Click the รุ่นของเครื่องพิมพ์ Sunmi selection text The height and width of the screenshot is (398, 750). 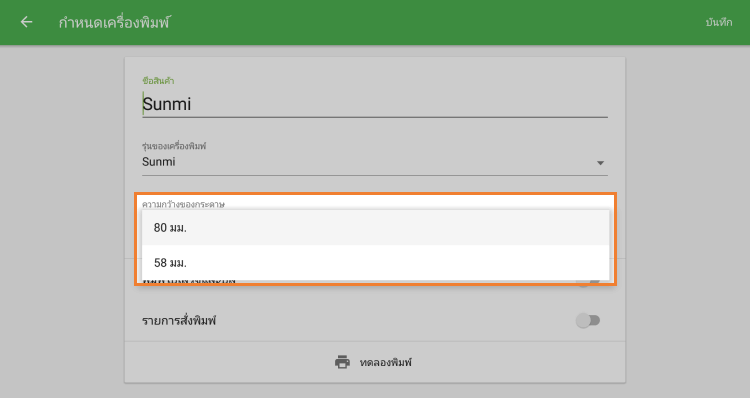click(159, 162)
